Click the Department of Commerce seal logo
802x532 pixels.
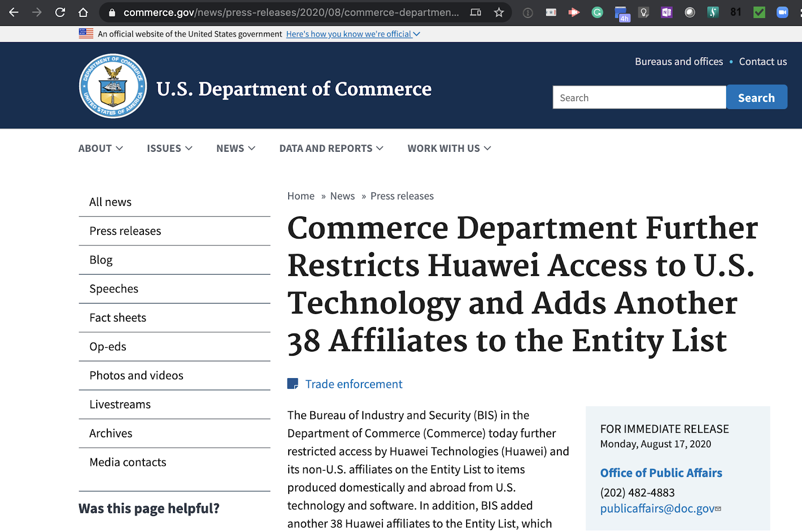point(113,86)
